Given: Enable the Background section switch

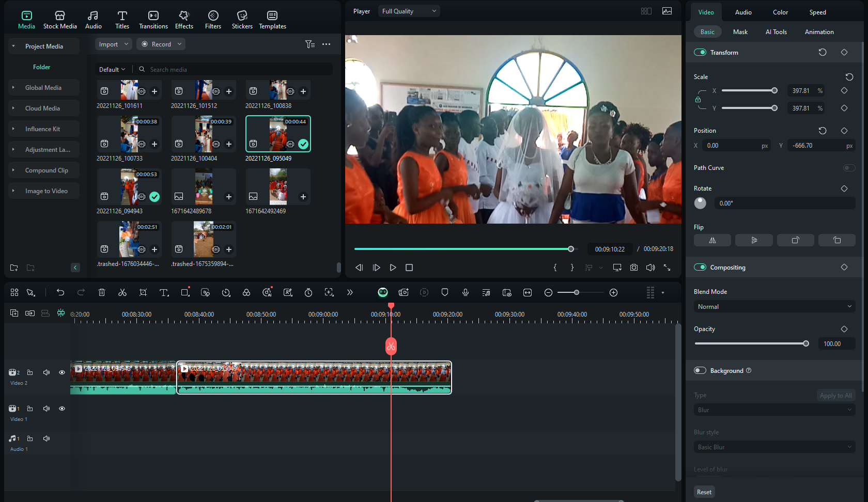Looking at the screenshot, I should pyautogui.click(x=700, y=370).
